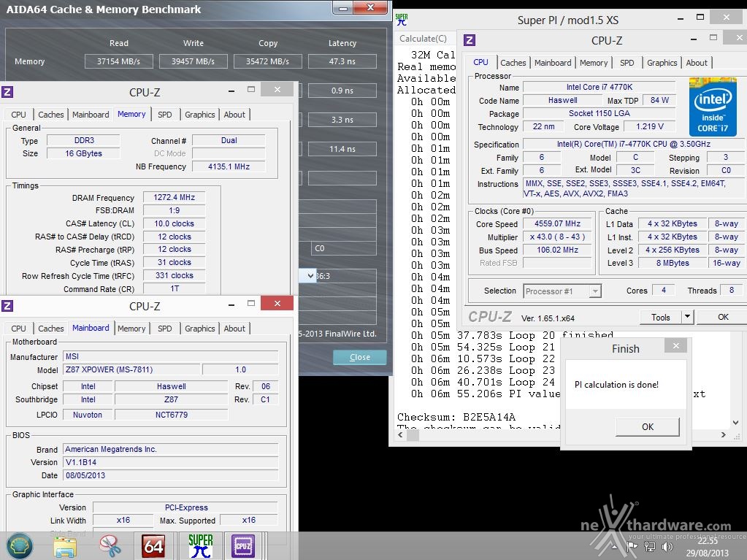Click DRAM Frequency value 1272.4 MHz
The height and width of the screenshot is (560, 747).
(174, 197)
